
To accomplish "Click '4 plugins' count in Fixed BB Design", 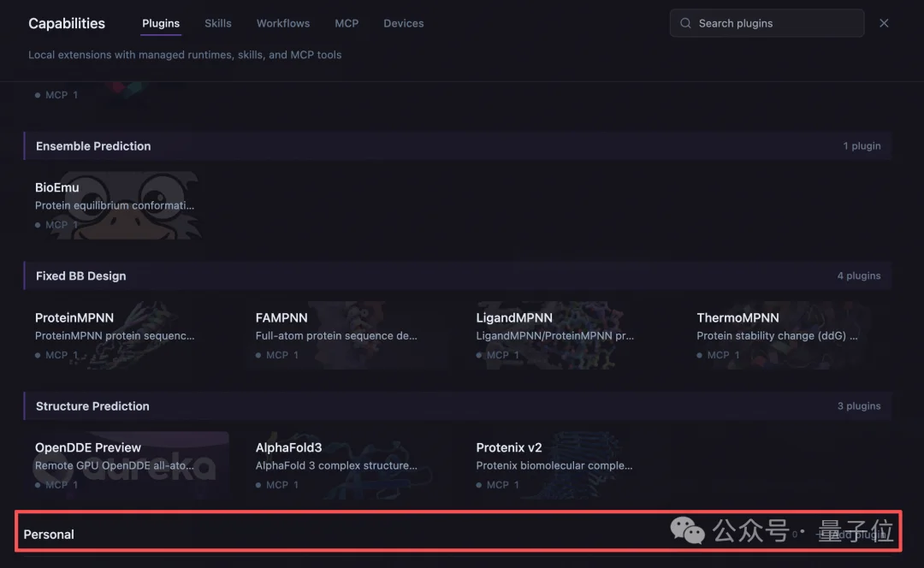I will pos(859,275).
